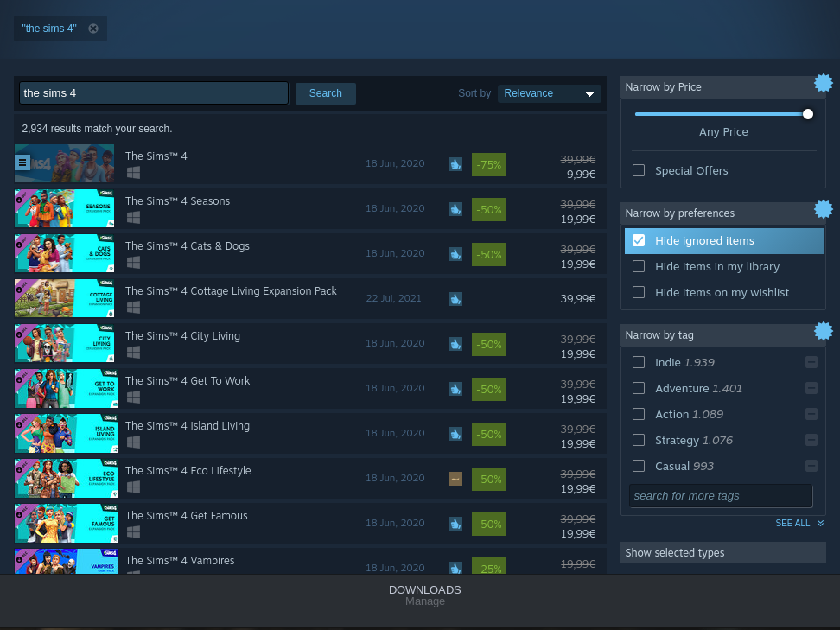Click the -75% discount badge for The Sims 4

click(x=488, y=164)
